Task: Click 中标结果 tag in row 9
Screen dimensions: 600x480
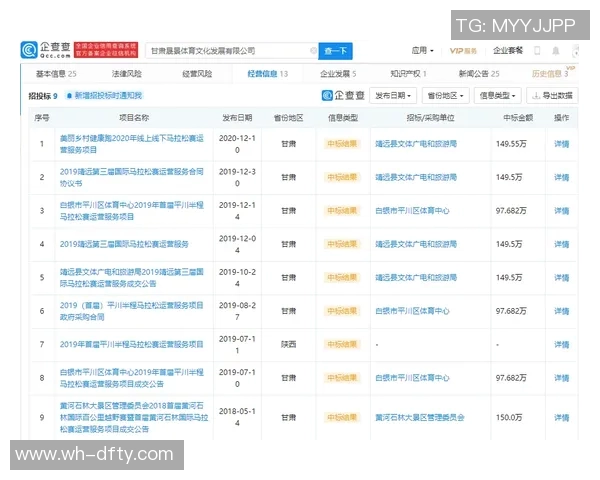Action: click(x=342, y=417)
